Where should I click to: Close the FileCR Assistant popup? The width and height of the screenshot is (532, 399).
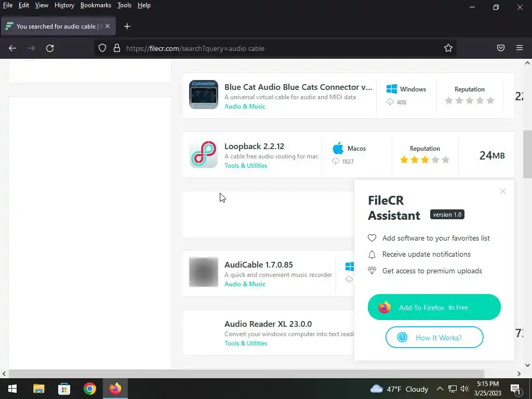tap(503, 191)
